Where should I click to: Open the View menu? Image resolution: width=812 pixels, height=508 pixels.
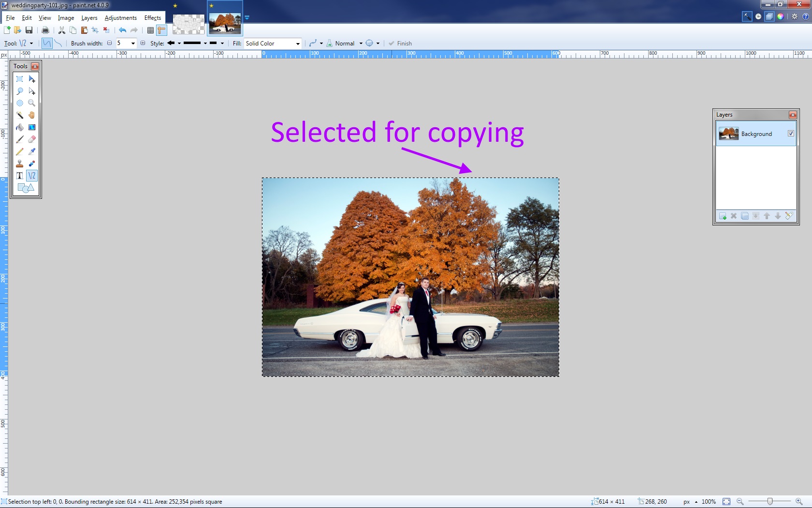(x=44, y=18)
